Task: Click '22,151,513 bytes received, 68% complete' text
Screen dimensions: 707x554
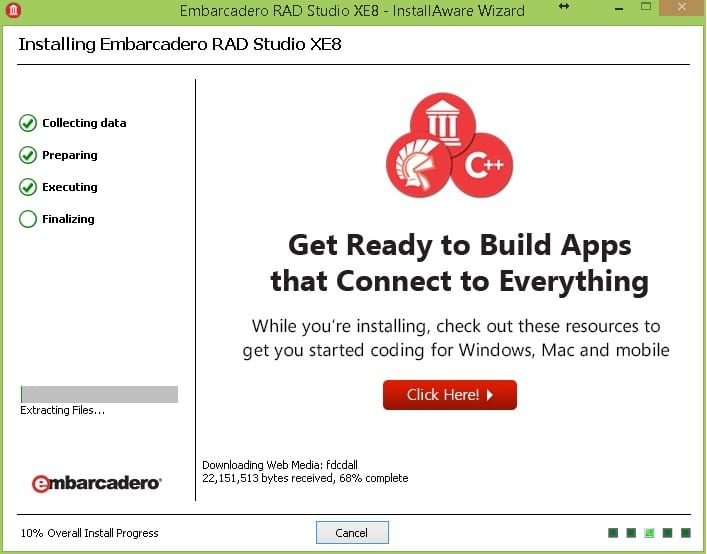Action: (305, 478)
